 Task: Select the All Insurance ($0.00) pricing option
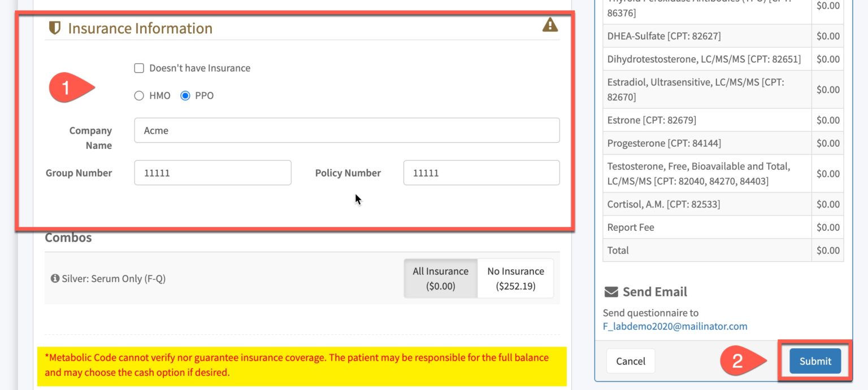tap(441, 278)
